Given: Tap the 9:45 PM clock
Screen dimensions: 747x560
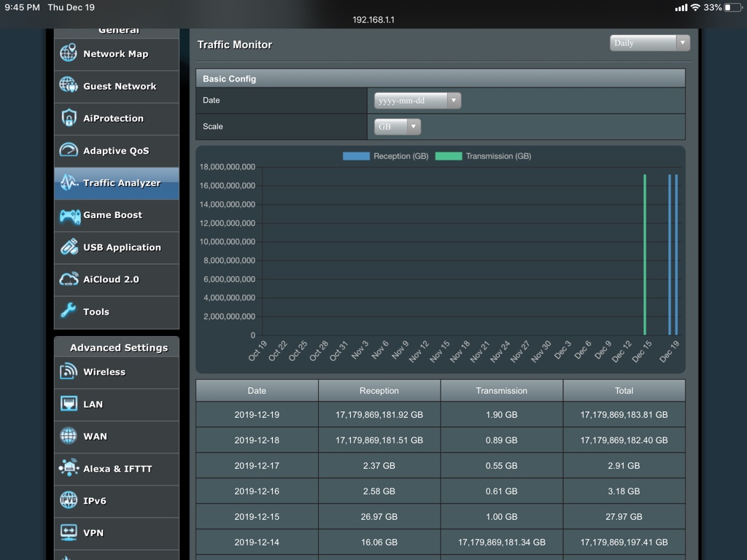Looking at the screenshot, I should pos(23,7).
